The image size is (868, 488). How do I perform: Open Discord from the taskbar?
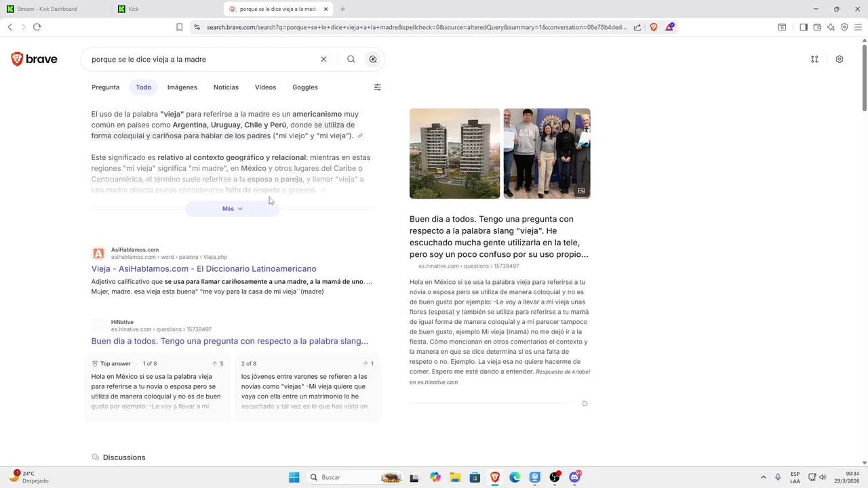point(575,477)
